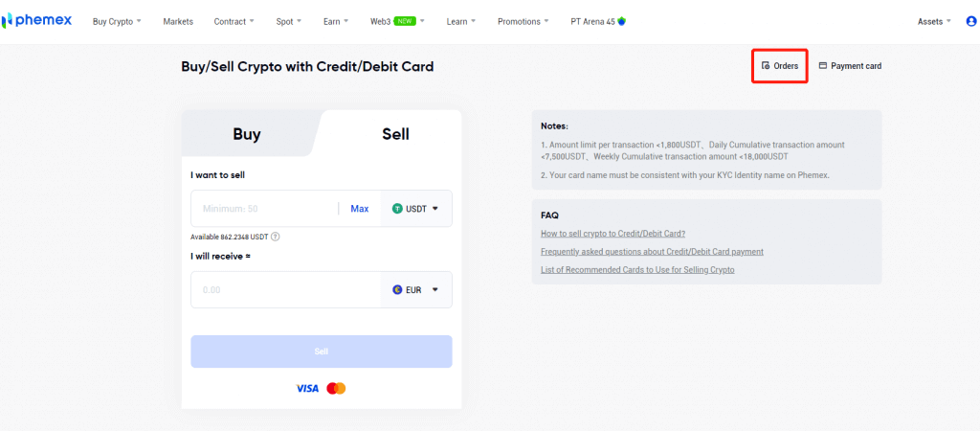Open the Markets menu item
Screen dimensions: 980x431
(178, 21)
